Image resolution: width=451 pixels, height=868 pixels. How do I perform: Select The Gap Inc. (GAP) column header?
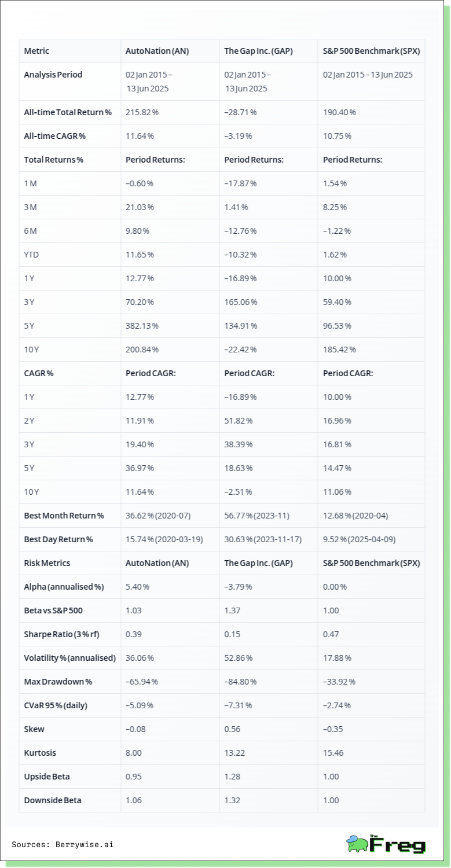point(258,51)
